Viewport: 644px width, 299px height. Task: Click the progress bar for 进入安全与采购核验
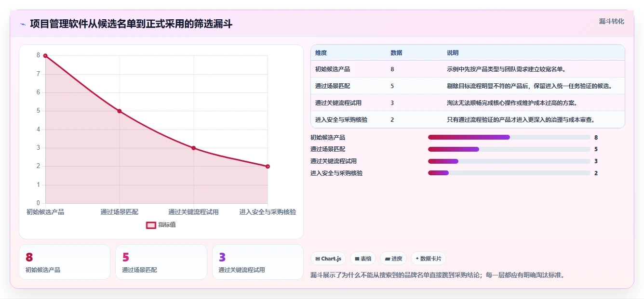[509, 173]
